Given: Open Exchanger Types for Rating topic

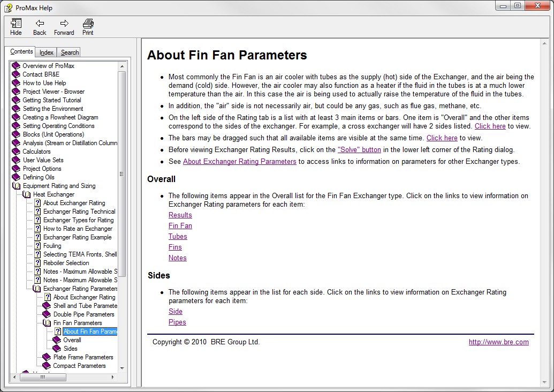Looking at the screenshot, I should [x=79, y=220].
